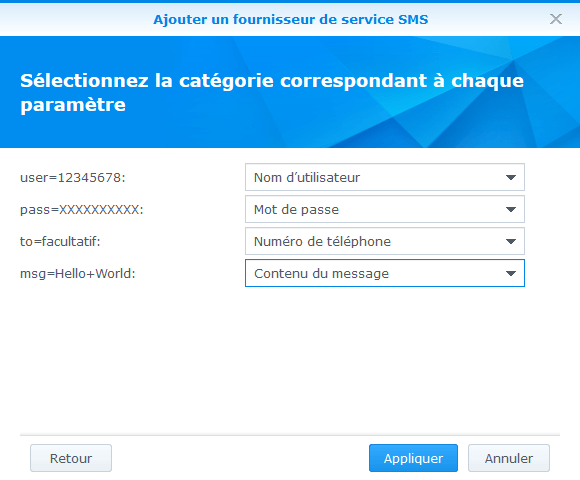Click the to=facultatif parameter label
This screenshot has width=580, height=480.
coord(60,241)
